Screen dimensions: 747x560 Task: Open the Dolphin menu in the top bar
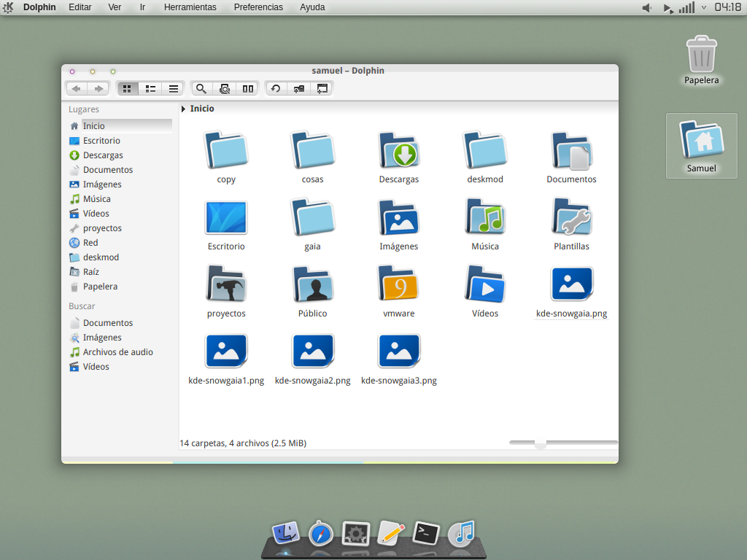tap(39, 7)
